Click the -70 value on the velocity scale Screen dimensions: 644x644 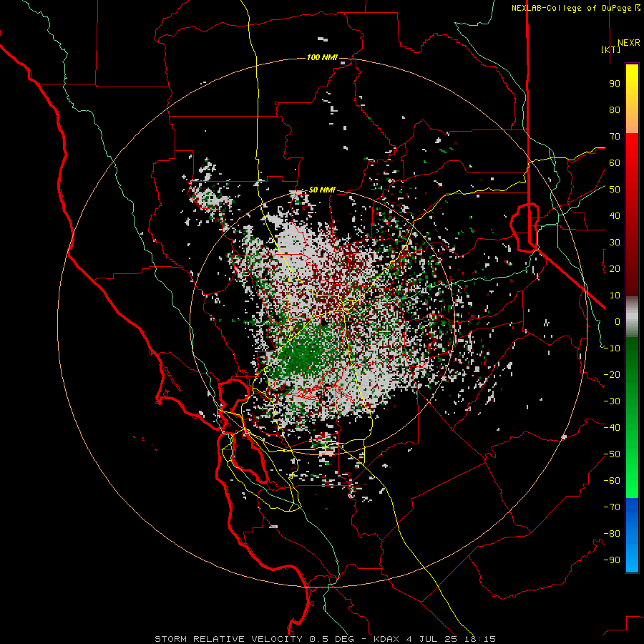click(612, 507)
